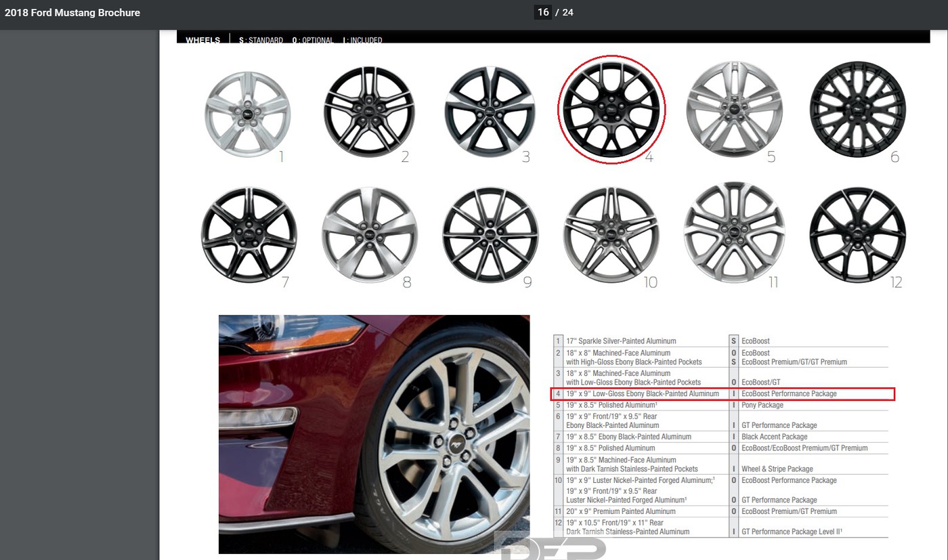This screenshot has height=560, width=948.
Task: Pick the 20-inch wheel image number 11
Action: click(734, 232)
